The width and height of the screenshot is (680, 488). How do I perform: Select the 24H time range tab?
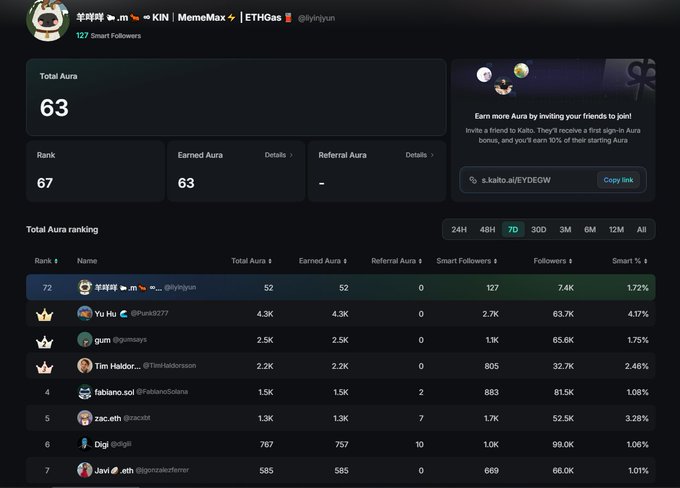click(459, 229)
